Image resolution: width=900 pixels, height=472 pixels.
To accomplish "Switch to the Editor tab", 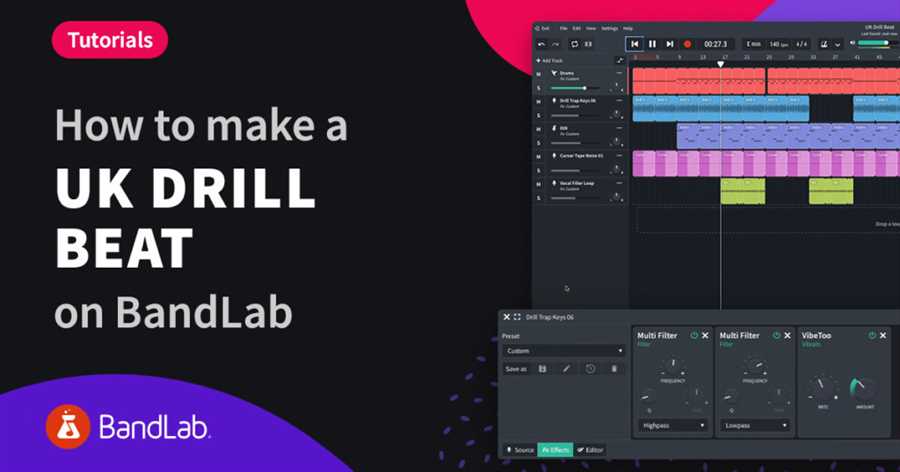I will tap(590, 450).
